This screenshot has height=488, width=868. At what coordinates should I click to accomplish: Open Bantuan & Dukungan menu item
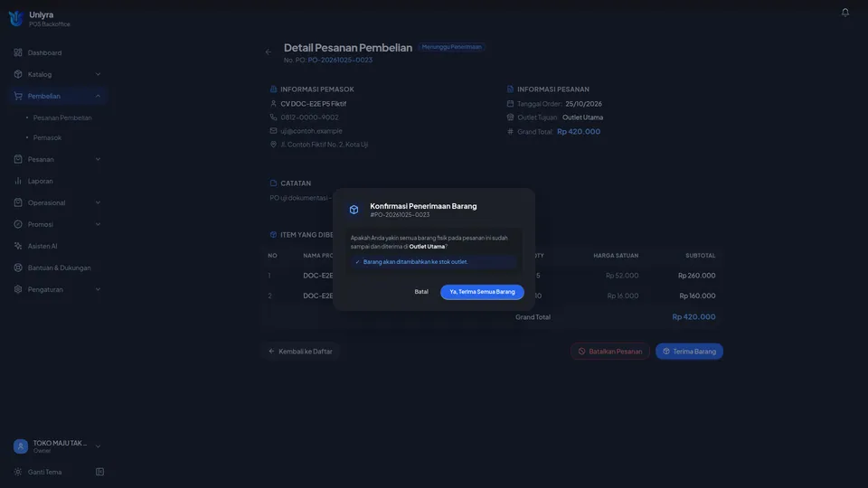tap(58, 267)
